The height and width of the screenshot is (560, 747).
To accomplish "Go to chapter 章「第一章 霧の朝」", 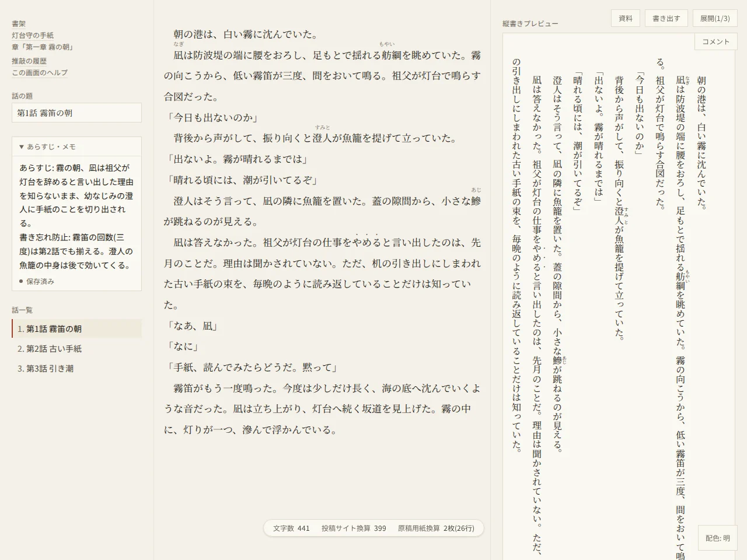I will (43, 47).
